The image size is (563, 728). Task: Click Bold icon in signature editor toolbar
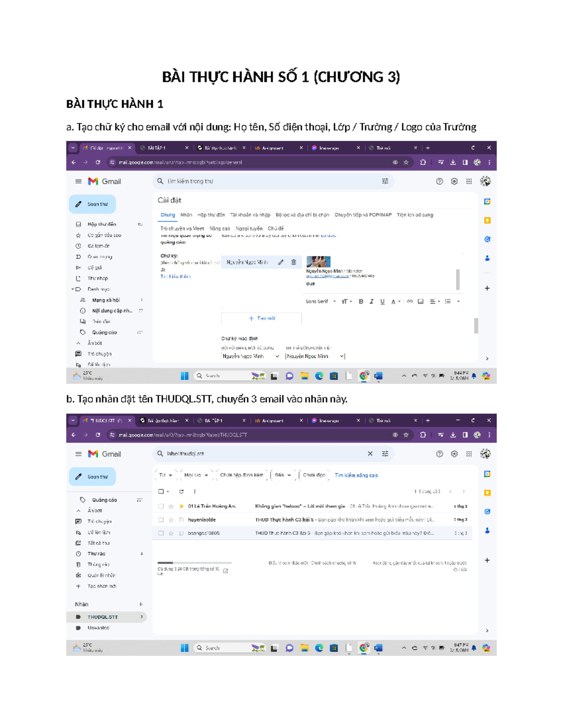361,301
